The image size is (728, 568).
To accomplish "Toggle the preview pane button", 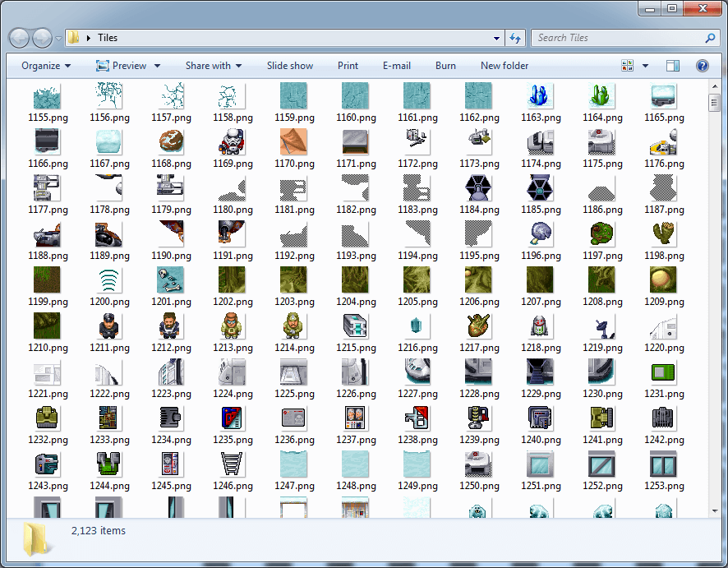I will point(673,66).
